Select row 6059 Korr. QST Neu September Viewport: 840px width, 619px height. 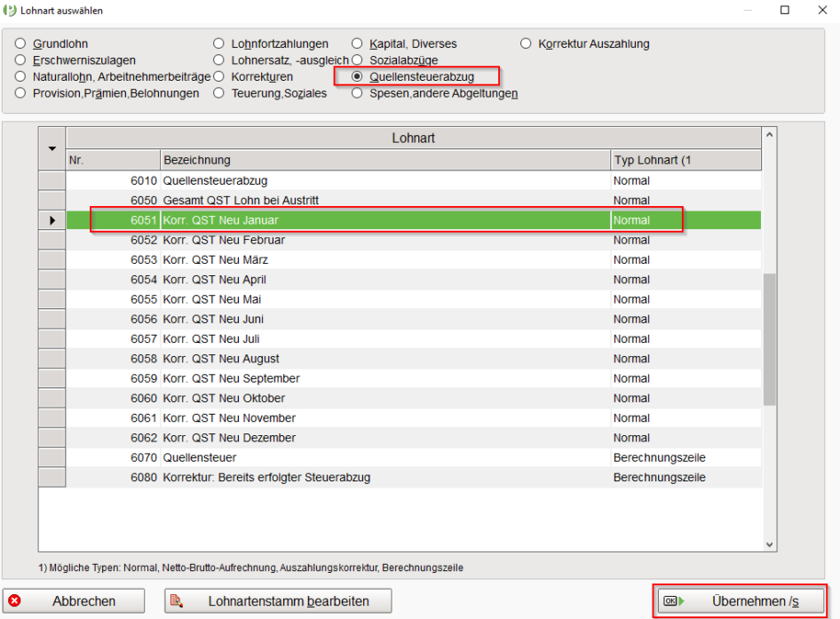[413, 379]
